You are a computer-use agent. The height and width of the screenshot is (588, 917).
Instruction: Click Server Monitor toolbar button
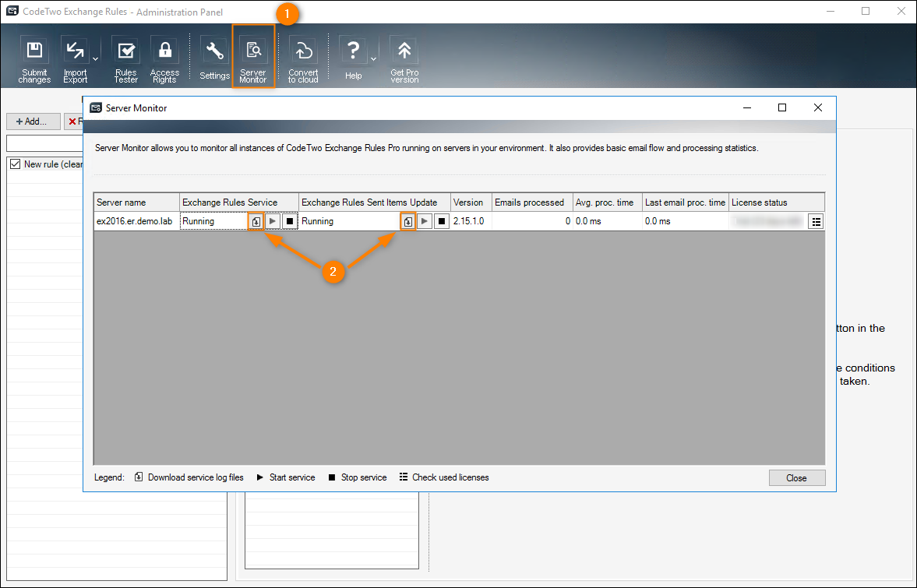[253, 57]
